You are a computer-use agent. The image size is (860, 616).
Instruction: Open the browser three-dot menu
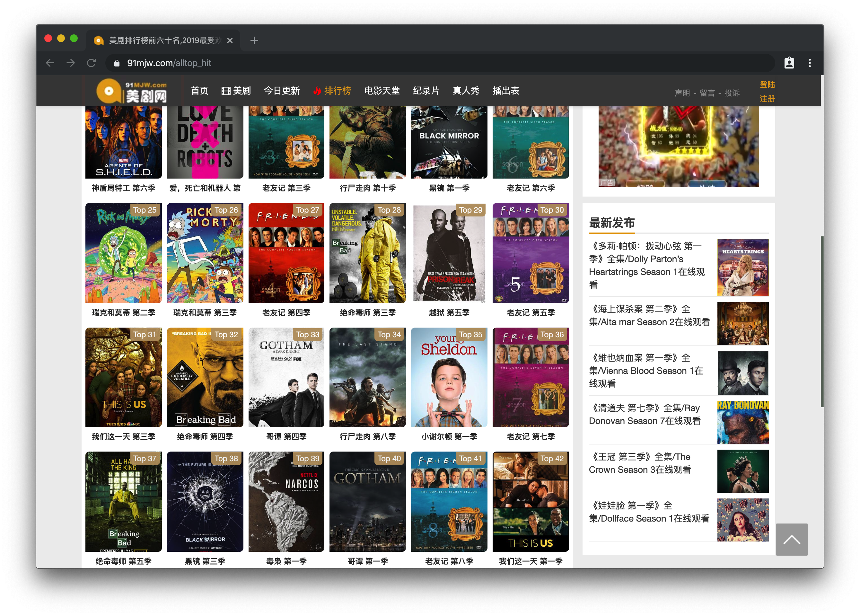point(810,63)
